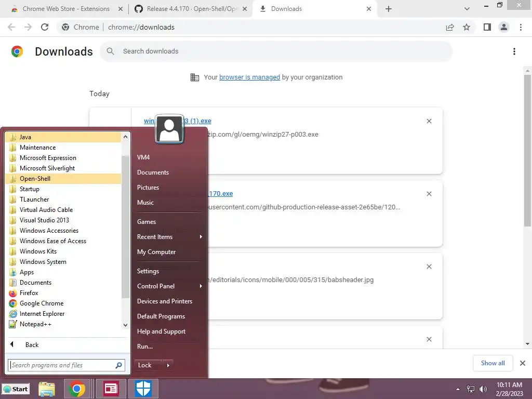
Task: Open network icon in system tray
Action: [x=471, y=389]
